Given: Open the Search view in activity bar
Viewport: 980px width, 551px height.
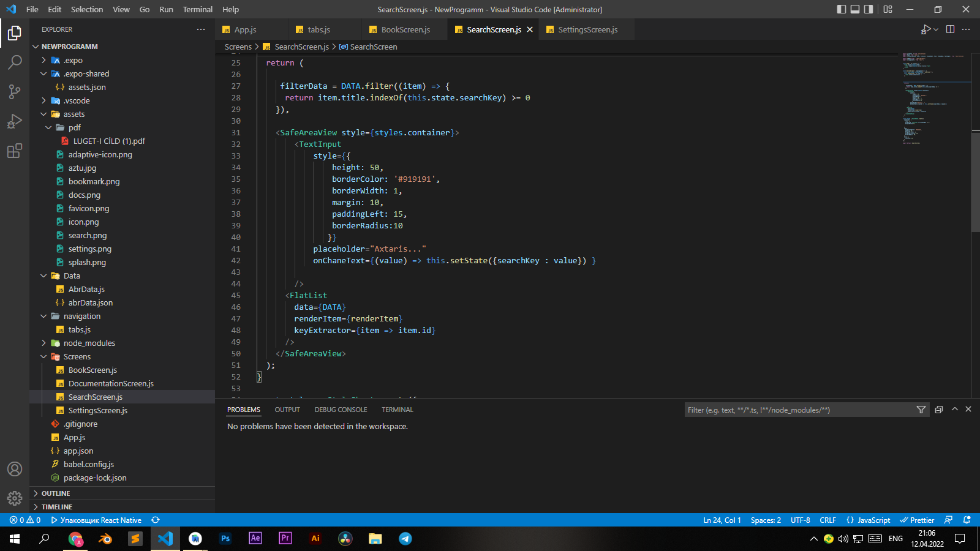Looking at the screenshot, I should (x=15, y=62).
